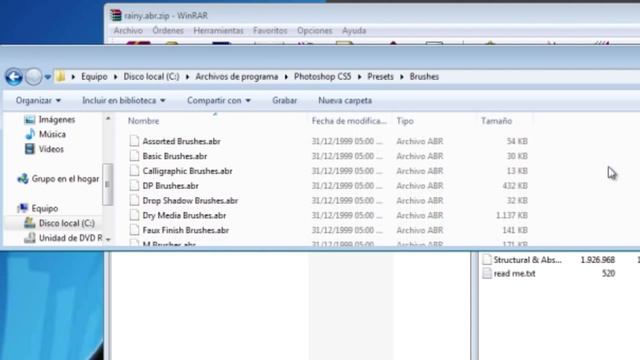
Task: Expand arrow after Presets in breadcrumb
Action: click(402, 77)
